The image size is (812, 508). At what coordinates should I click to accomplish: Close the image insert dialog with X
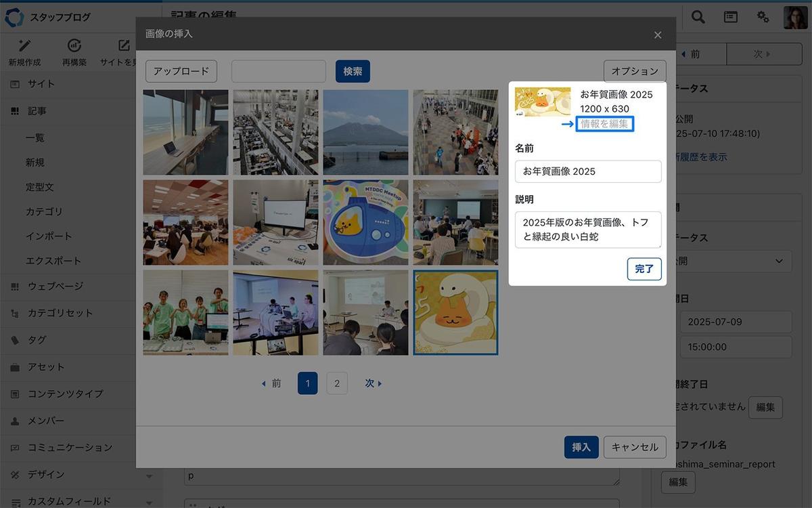(x=658, y=35)
